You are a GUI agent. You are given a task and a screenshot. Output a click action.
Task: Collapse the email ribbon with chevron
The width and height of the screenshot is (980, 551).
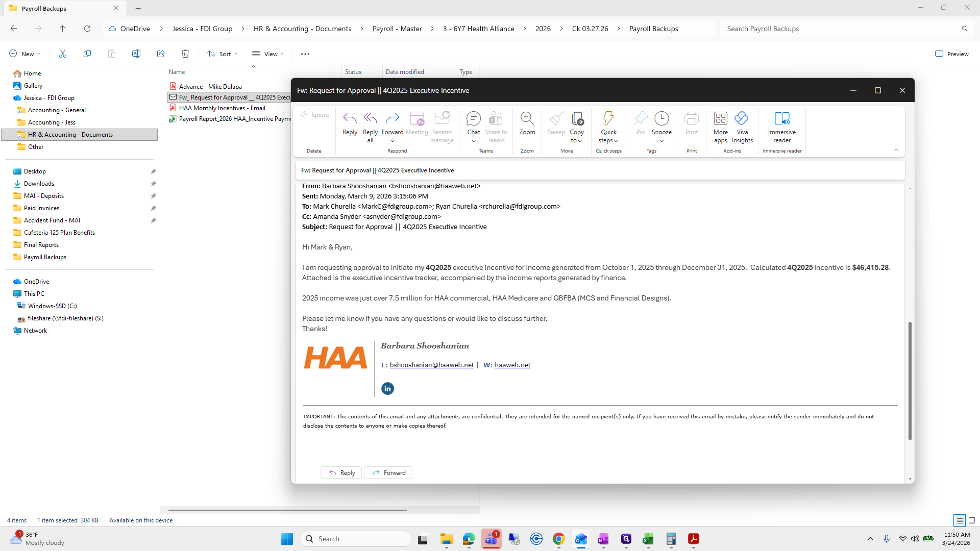(896, 150)
